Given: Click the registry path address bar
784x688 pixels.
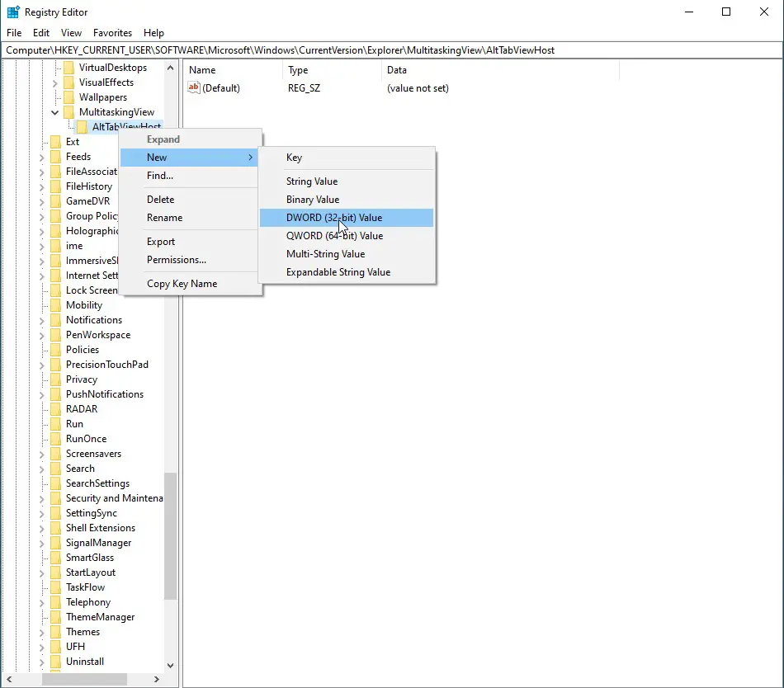Looking at the screenshot, I should click(392, 50).
